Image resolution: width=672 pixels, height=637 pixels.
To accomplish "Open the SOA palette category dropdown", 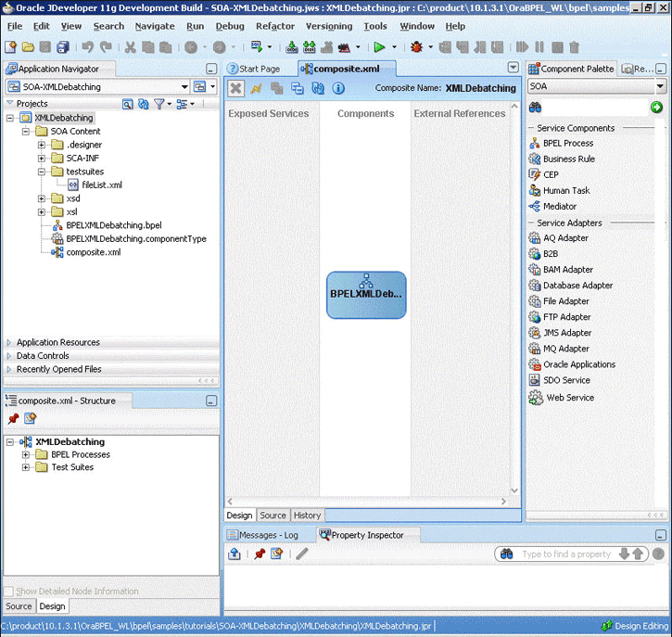I will pos(660,86).
